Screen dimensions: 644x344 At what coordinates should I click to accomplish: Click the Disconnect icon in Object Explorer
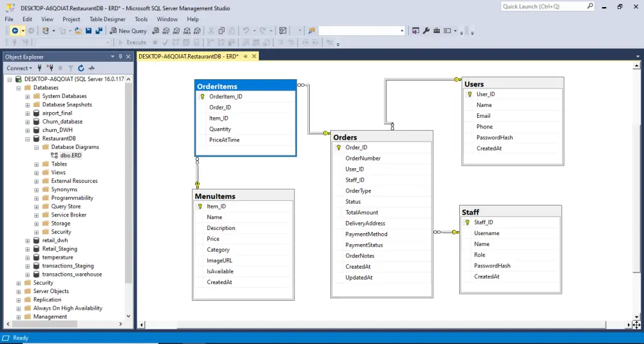(x=50, y=68)
